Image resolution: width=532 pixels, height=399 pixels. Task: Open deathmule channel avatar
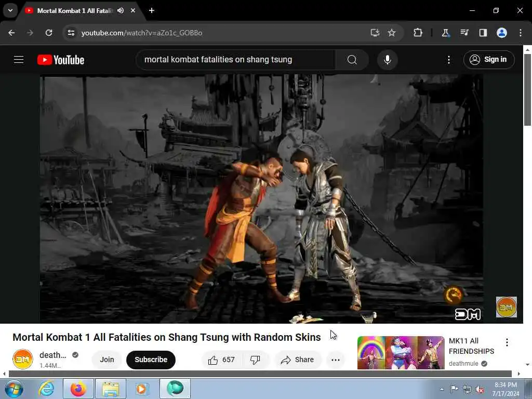23,359
